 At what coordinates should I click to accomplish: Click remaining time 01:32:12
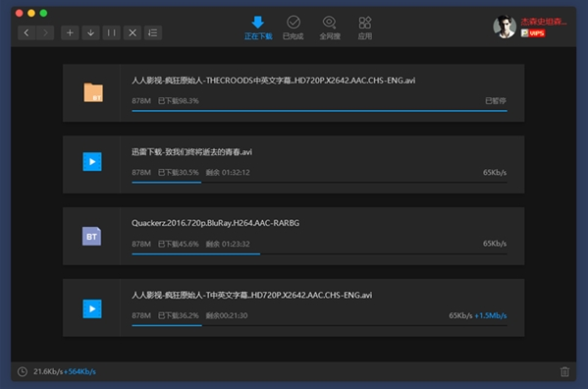coord(236,173)
